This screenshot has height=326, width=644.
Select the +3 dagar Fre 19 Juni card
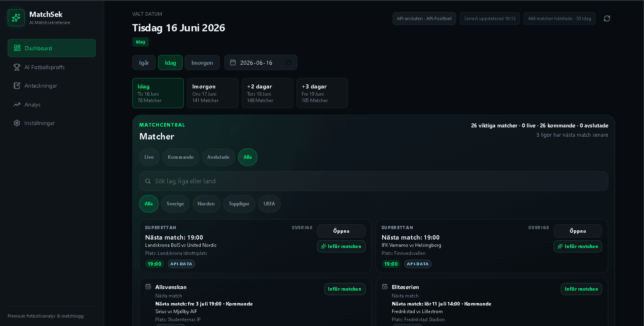[x=322, y=93]
